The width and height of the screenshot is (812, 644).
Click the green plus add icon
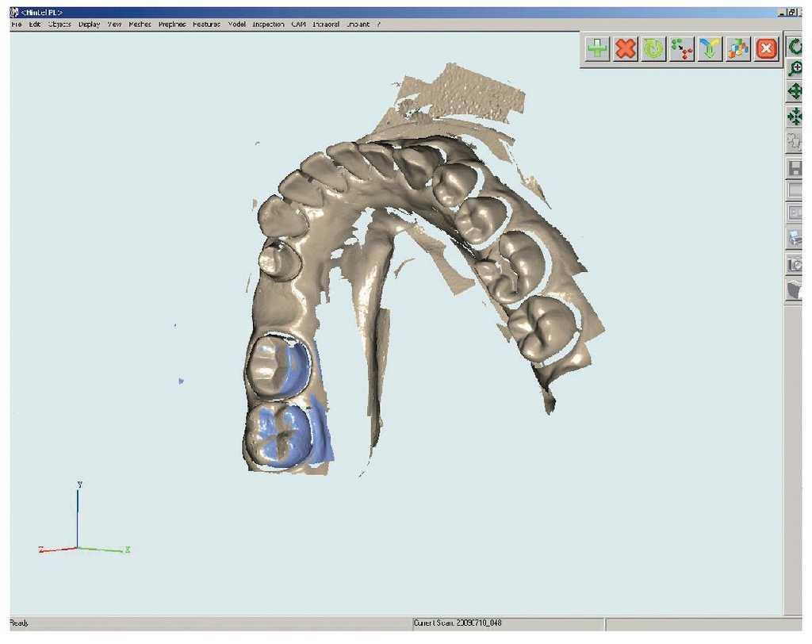[x=597, y=49]
